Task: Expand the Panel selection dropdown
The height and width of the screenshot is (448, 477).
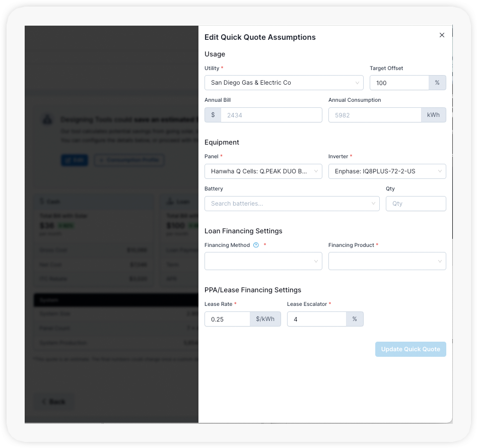Action: [263, 171]
